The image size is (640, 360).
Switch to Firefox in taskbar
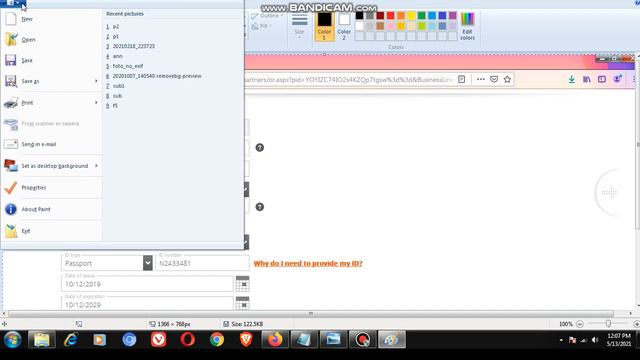click(x=275, y=340)
